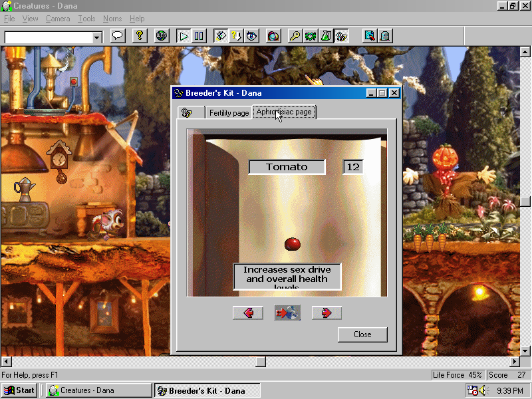The image size is (532, 399).
Task: Click the vertical scrollbar up arrow
Action: click(525, 52)
